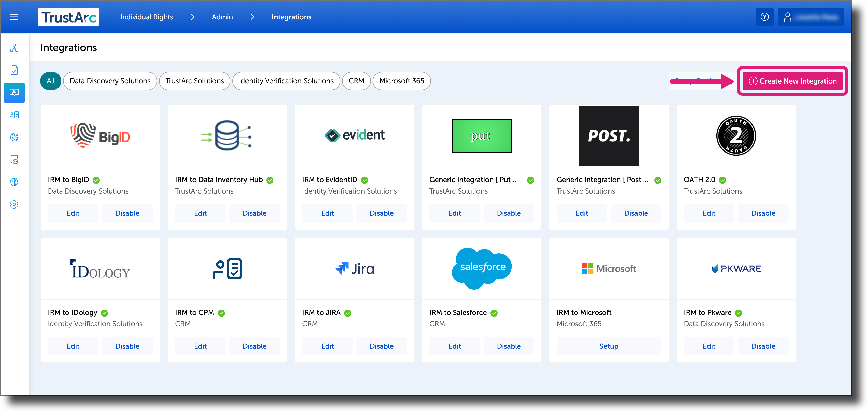The width and height of the screenshot is (868, 412).
Task: Click the help question mark icon
Action: pyautogui.click(x=765, y=17)
